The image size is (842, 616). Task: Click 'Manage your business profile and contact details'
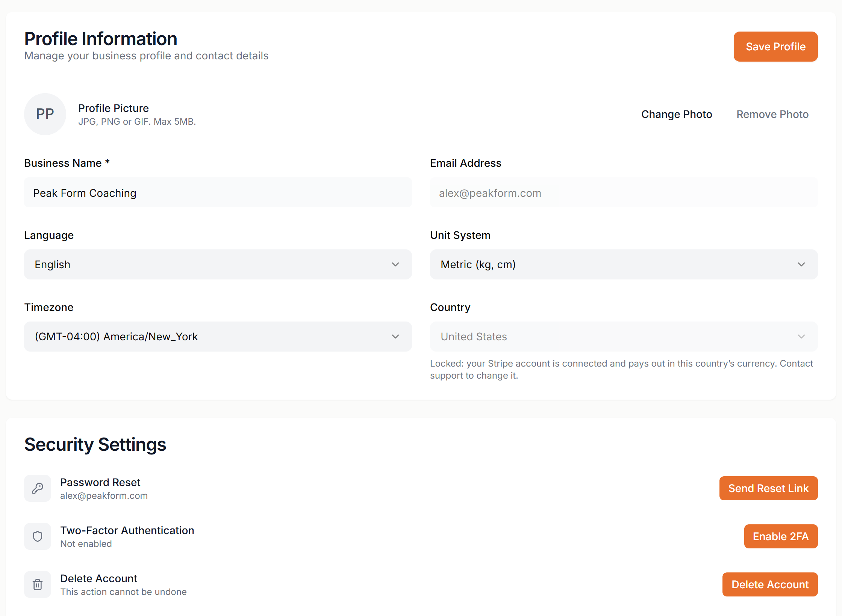tap(146, 56)
